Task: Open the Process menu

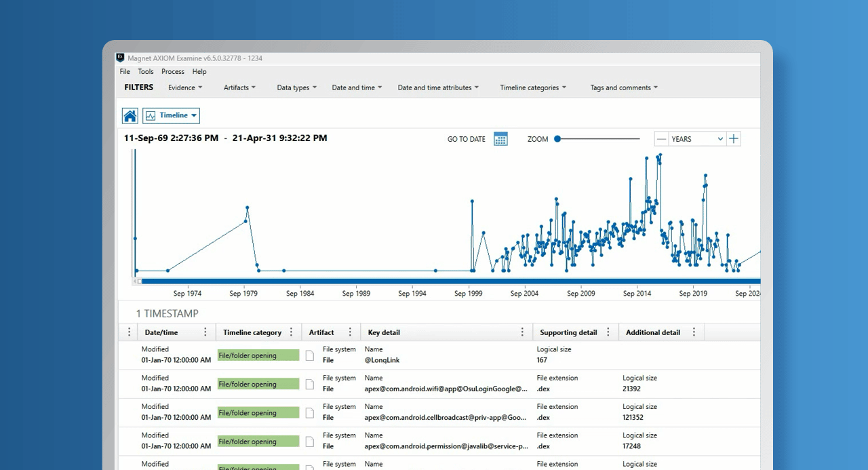Action: [x=173, y=72]
